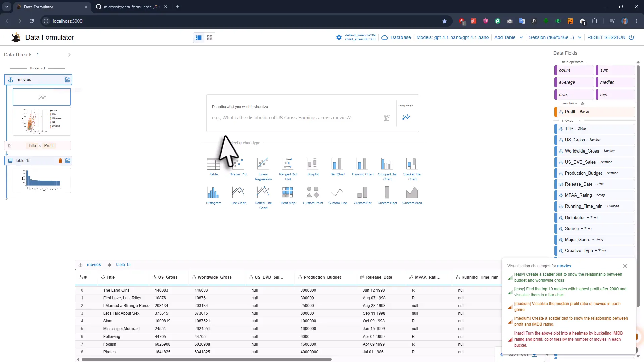Screen dimensions: 644x362
Task: Switch to list view layout toggle
Action: point(199,38)
